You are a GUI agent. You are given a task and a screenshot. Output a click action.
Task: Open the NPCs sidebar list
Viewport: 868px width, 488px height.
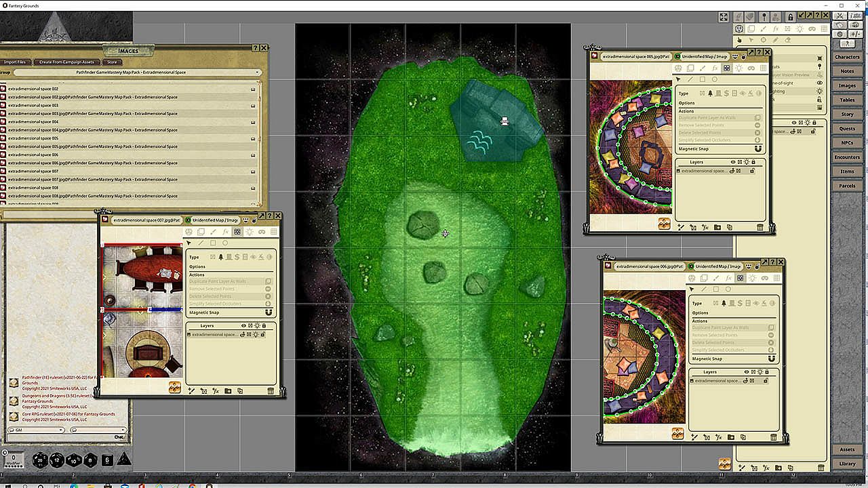click(847, 143)
